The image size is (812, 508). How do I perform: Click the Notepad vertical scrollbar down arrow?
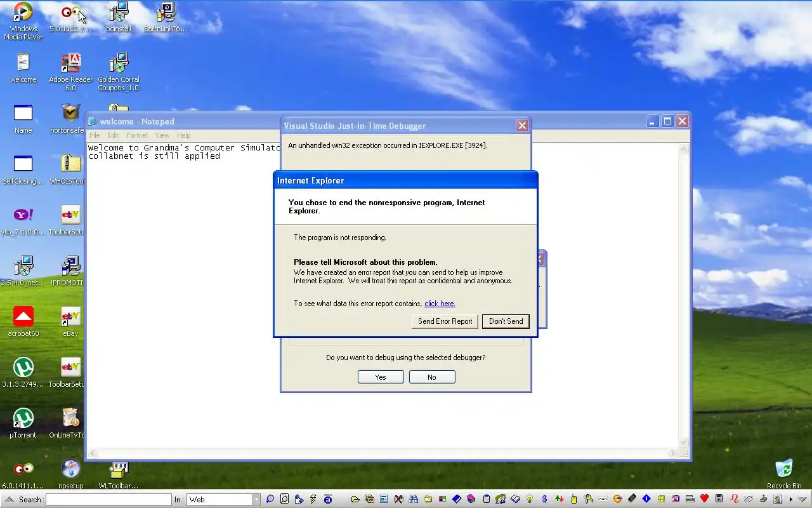(684, 443)
